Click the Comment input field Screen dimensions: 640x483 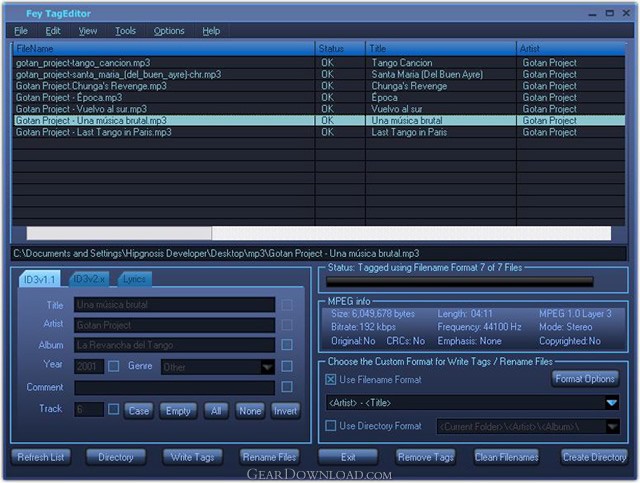coord(174,387)
